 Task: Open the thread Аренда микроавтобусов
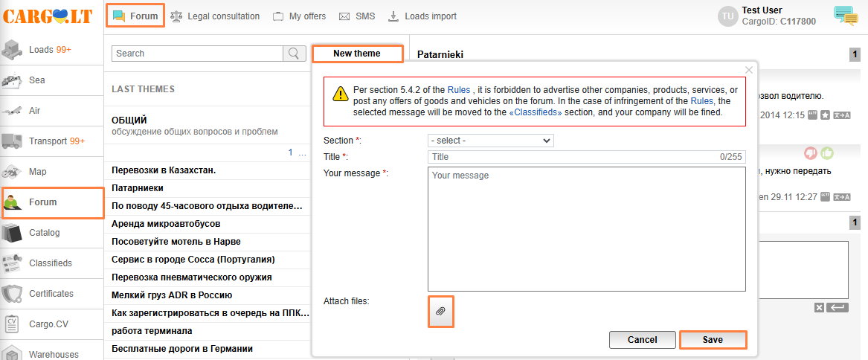pyautogui.click(x=166, y=224)
